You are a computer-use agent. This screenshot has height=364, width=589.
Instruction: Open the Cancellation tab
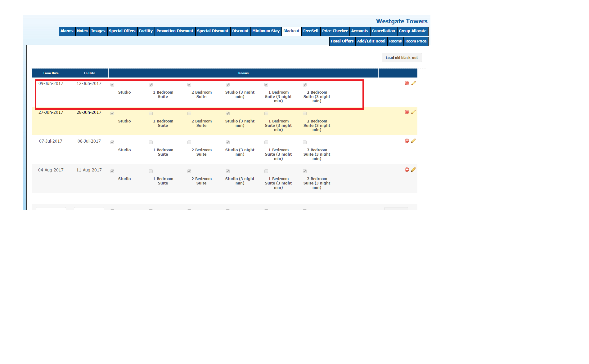[384, 31]
